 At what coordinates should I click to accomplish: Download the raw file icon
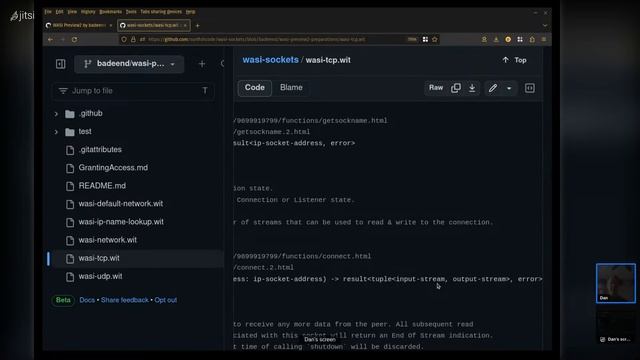472,88
